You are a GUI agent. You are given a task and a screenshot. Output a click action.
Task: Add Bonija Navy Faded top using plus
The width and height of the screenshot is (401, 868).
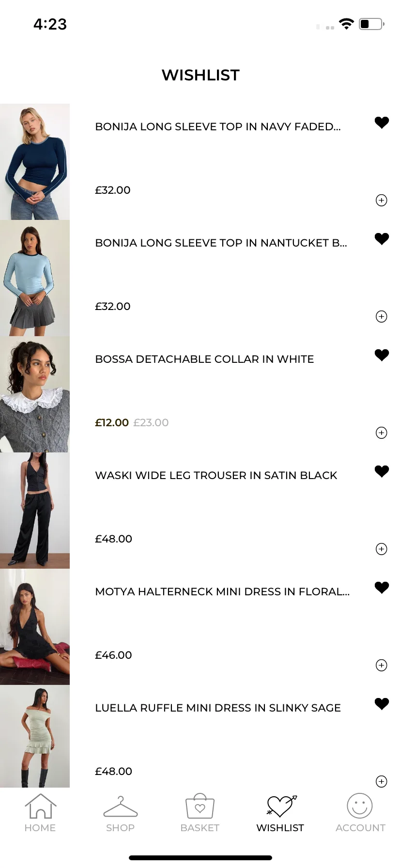(x=382, y=200)
